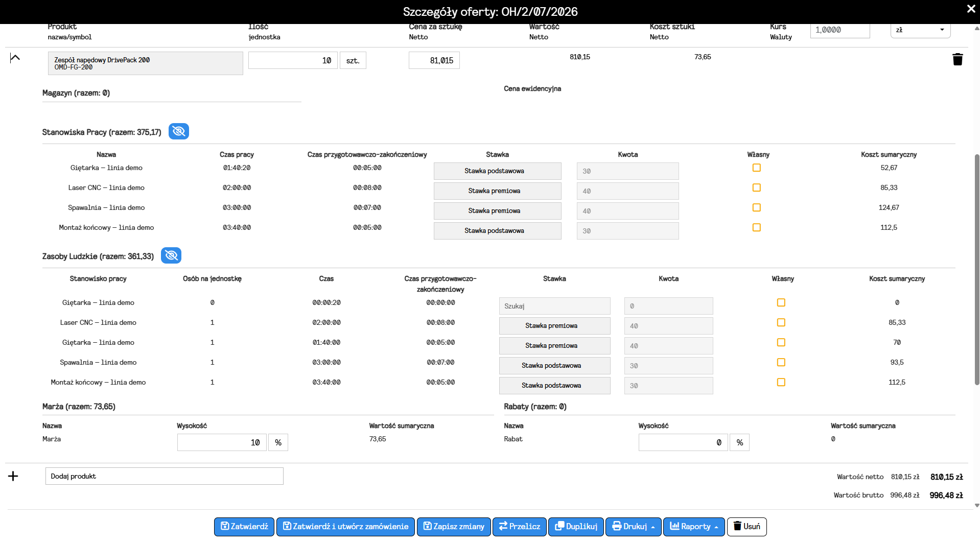Click the scrollbar down arrow
This screenshot has height=544, width=980.
[x=977, y=506]
